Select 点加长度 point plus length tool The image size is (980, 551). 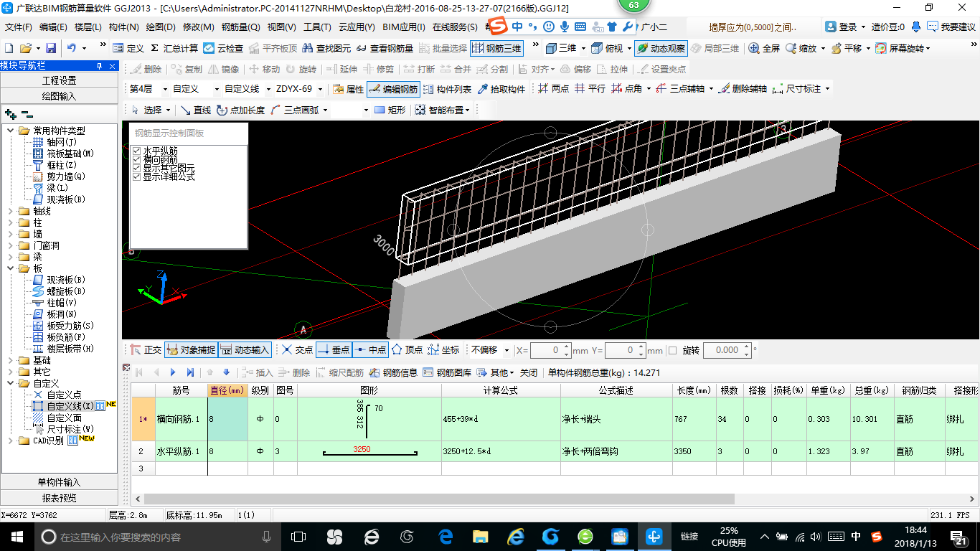pos(240,110)
